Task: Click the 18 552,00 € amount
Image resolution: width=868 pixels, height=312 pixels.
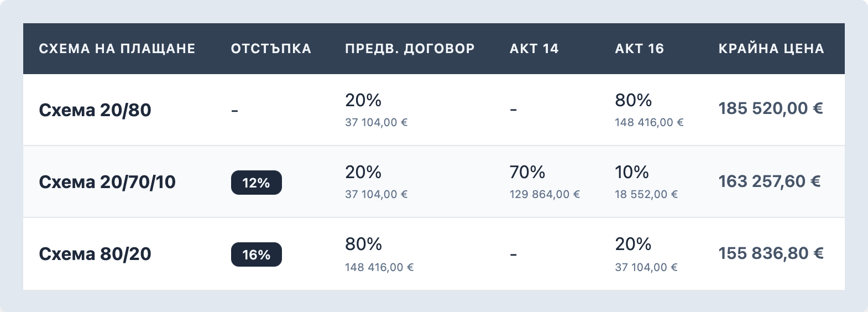Action: (646, 194)
